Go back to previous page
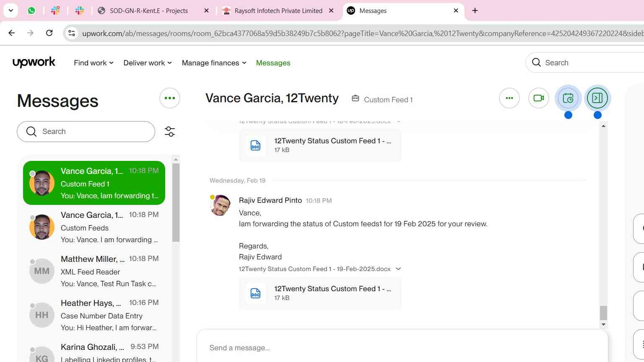The image size is (644, 362). [12, 33]
